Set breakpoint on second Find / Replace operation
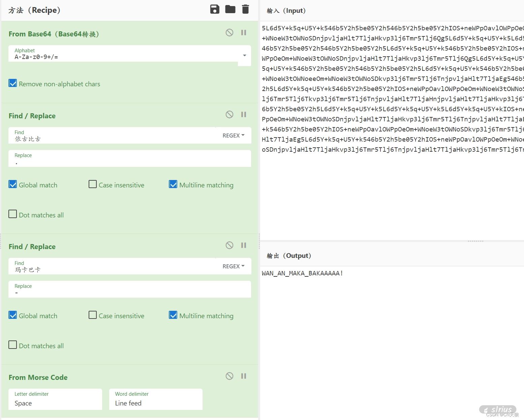The height and width of the screenshot is (420, 524). point(244,245)
